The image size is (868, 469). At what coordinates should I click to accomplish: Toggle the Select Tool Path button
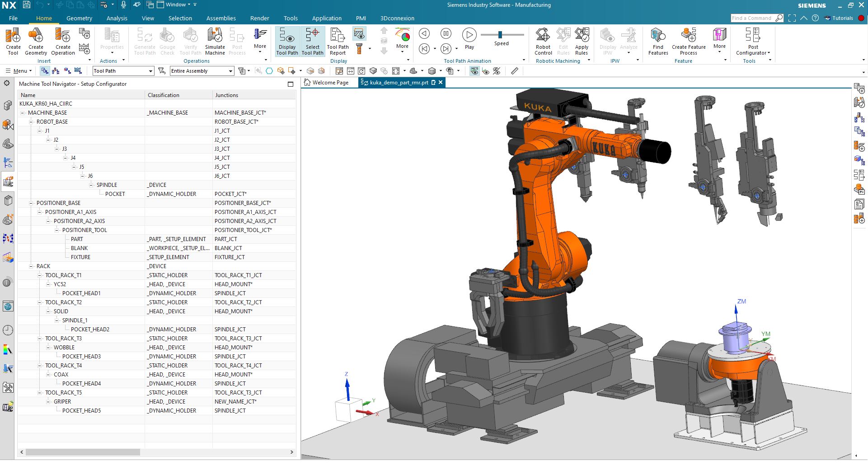click(312, 41)
